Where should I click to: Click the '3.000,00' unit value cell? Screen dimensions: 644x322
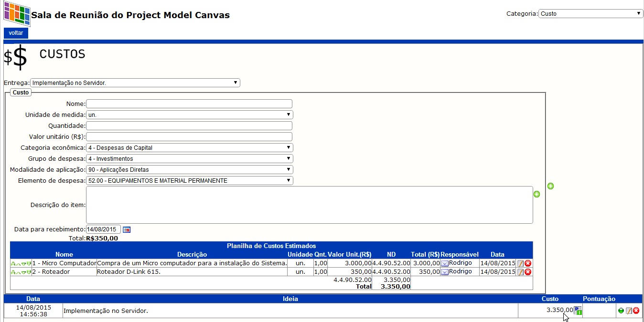(350, 263)
